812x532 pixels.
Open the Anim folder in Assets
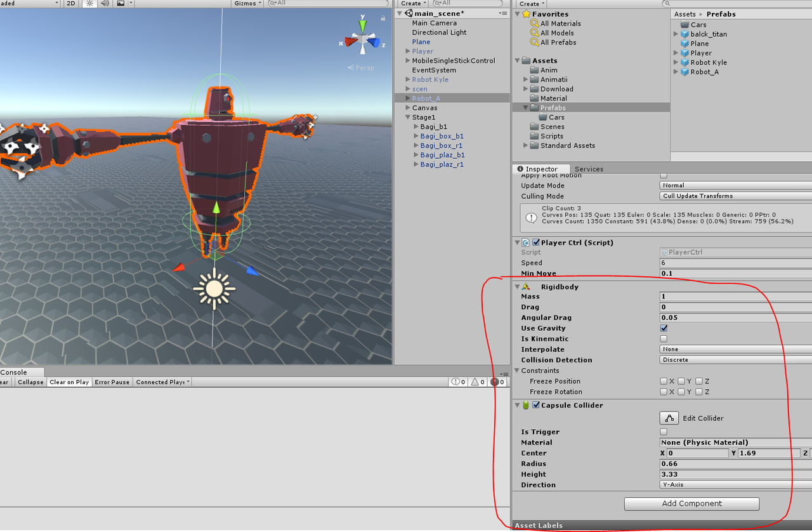pos(549,70)
